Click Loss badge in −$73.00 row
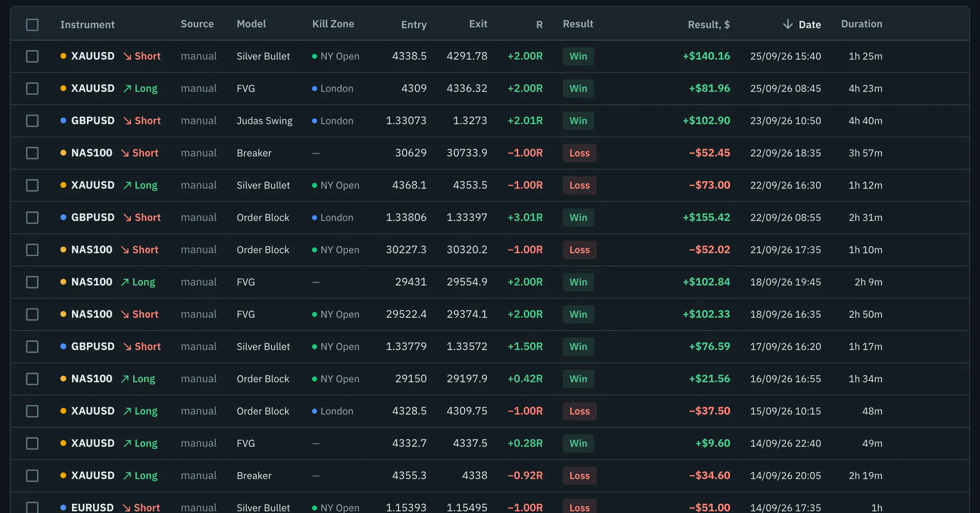 point(579,185)
